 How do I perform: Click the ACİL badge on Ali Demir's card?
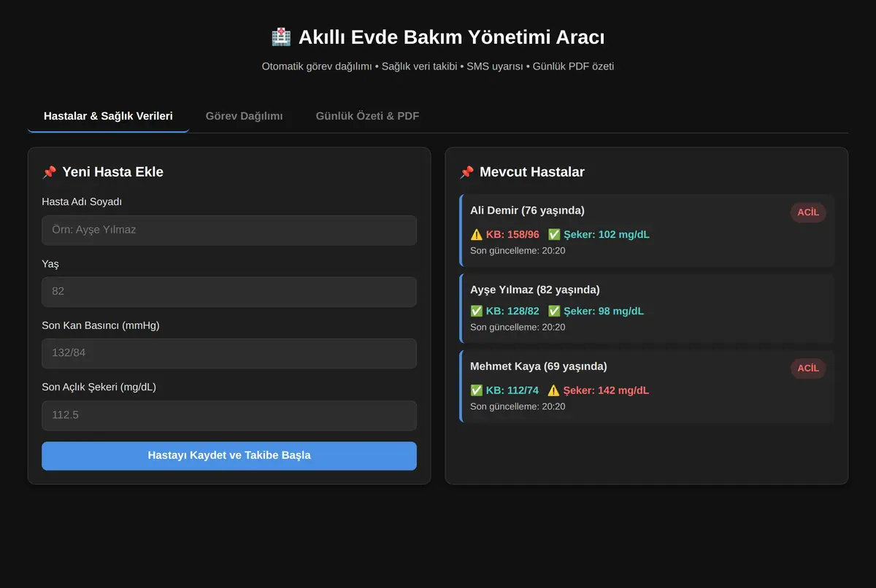pyautogui.click(x=808, y=212)
